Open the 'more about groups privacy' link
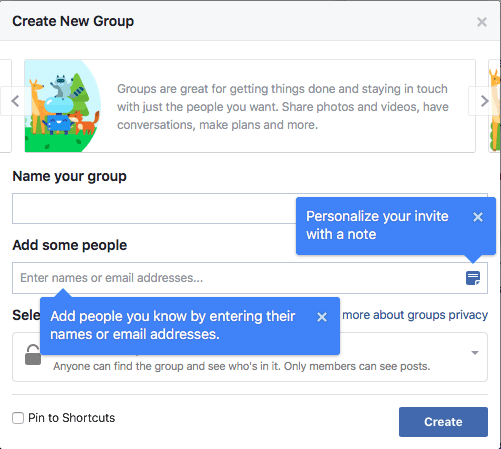Image resolution: width=501 pixels, height=449 pixels. [x=415, y=315]
